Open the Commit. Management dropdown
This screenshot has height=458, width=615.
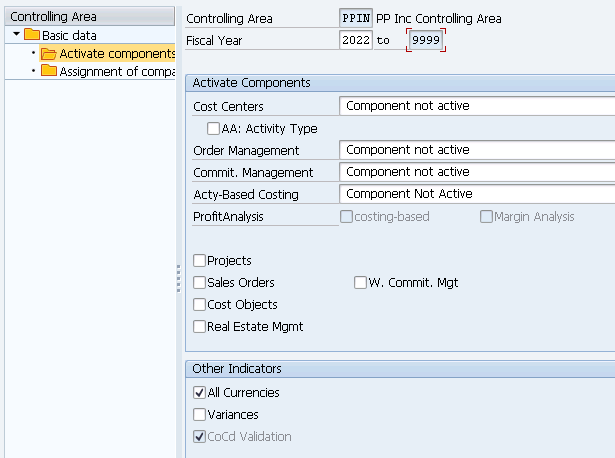[x=477, y=172]
